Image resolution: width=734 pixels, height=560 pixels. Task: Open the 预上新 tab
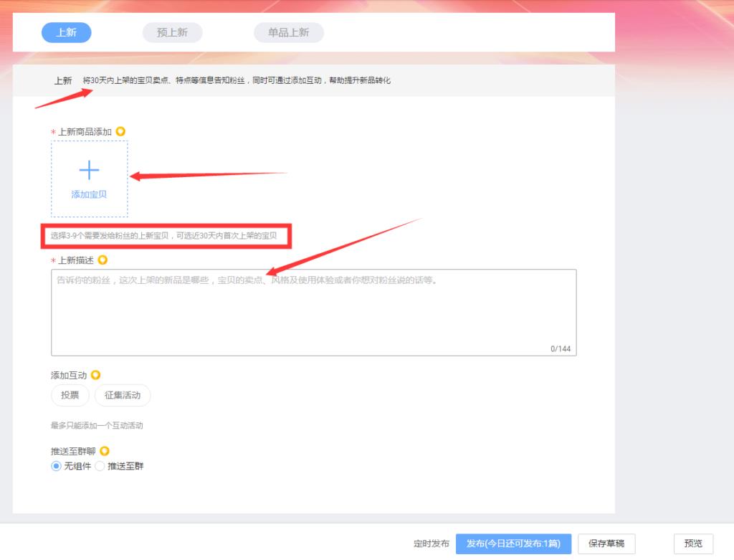click(172, 32)
